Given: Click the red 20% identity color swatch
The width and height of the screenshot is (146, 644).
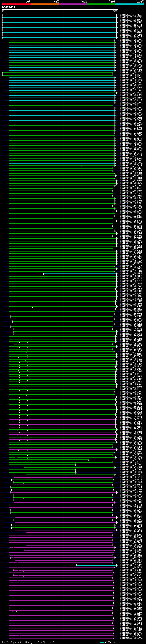Looking at the screenshot, I should coord(16,4).
